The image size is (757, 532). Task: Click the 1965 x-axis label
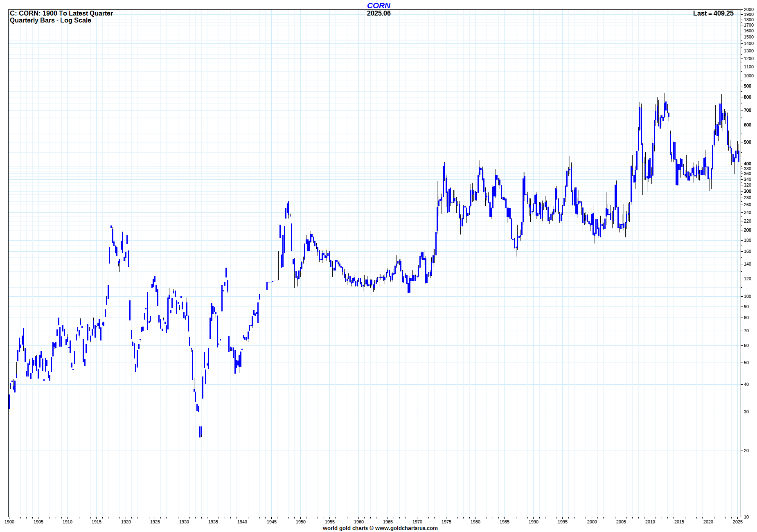[388, 522]
